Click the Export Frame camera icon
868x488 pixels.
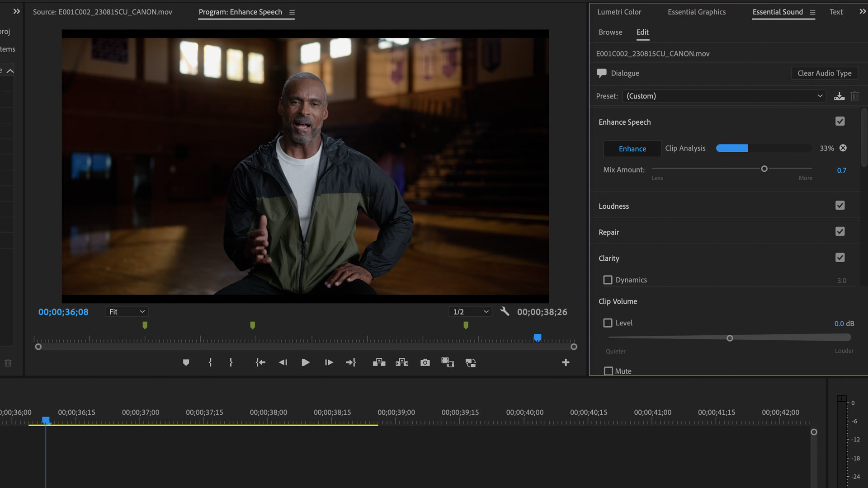coord(425,362)
